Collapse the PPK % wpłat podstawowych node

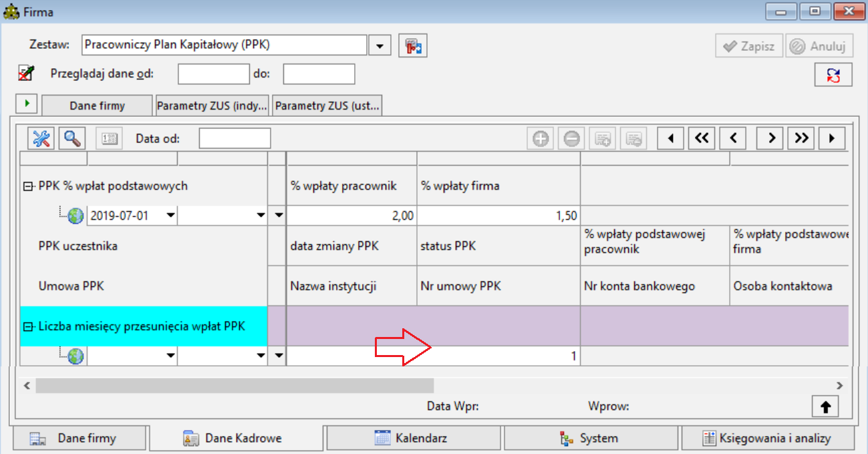coord(27,187)
